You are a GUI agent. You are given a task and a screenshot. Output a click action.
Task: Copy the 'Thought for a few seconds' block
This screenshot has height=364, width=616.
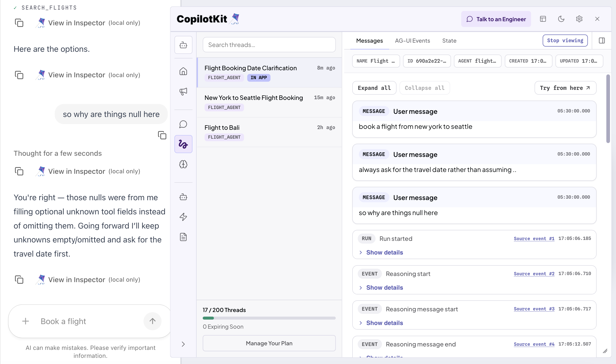pos(19,171)
